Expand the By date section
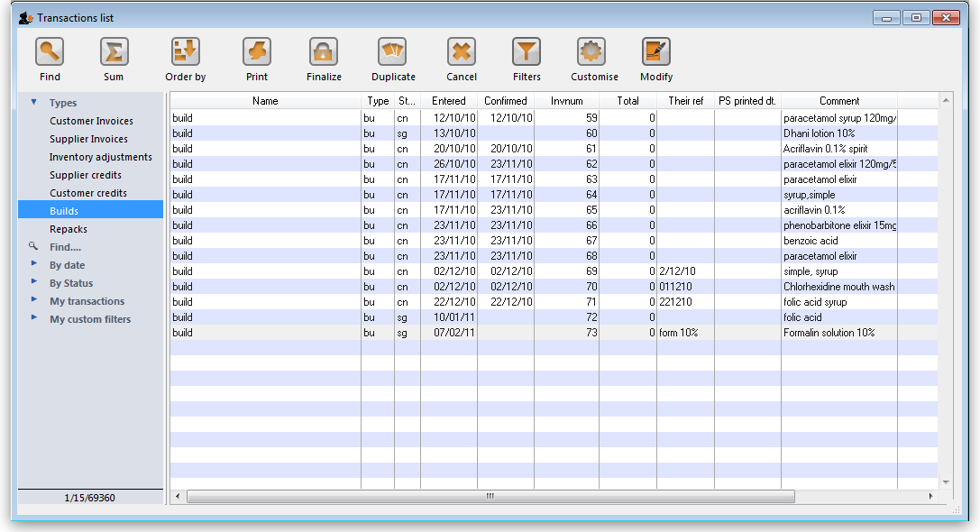 point(34,264)
